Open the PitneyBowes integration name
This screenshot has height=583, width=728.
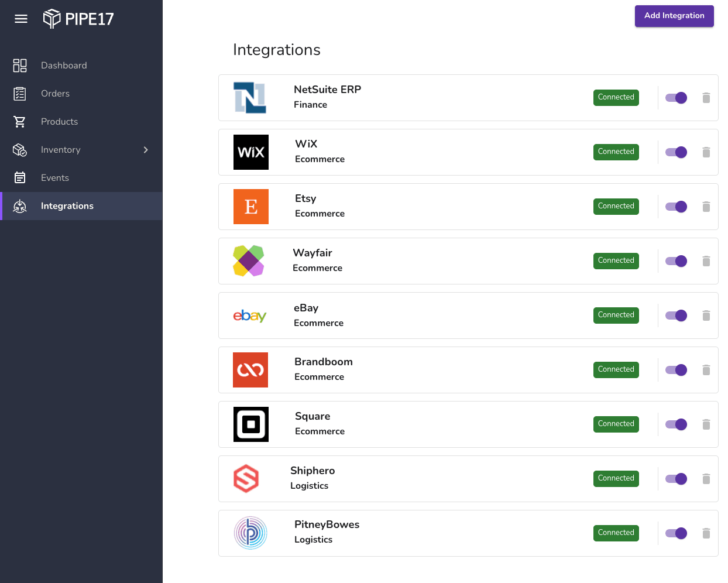pos(327,524)
